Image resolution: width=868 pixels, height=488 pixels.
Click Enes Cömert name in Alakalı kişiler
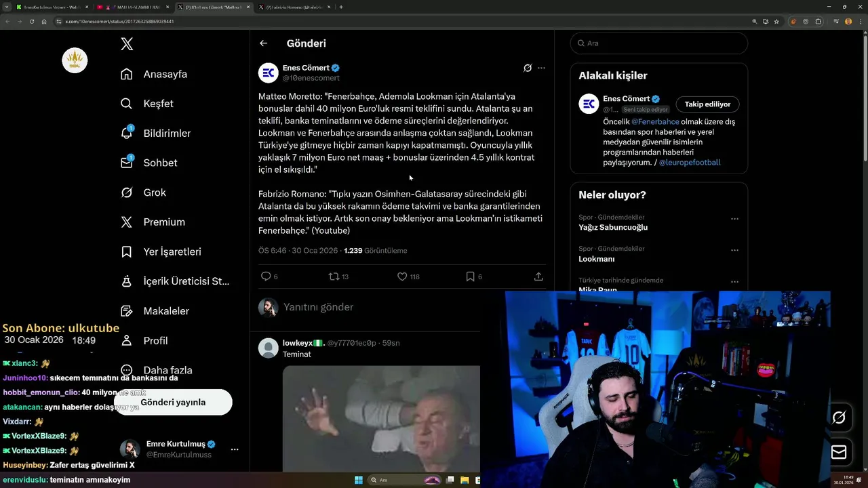[x=626, y=99]
